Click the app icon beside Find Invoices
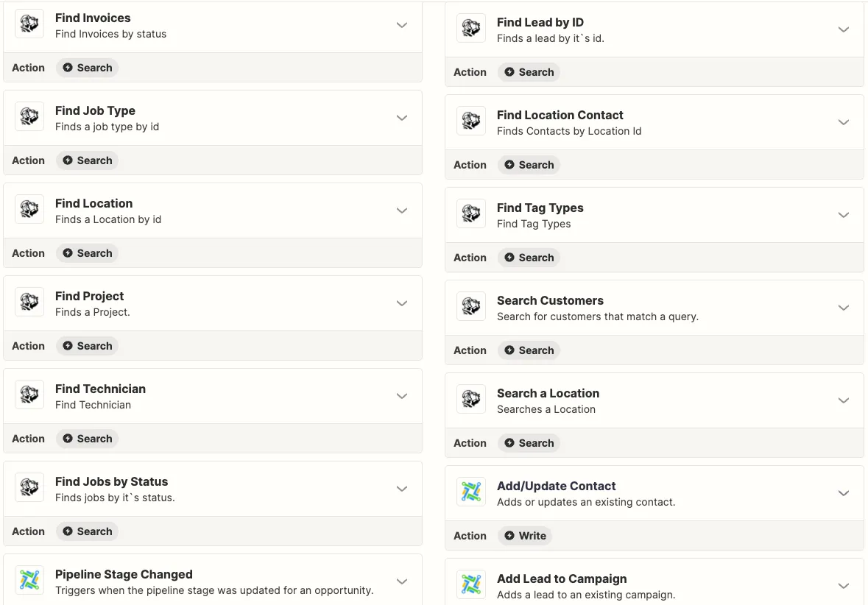Image resolution: width=868 pixels, height=605 pixels. click(x=29, y=25)
